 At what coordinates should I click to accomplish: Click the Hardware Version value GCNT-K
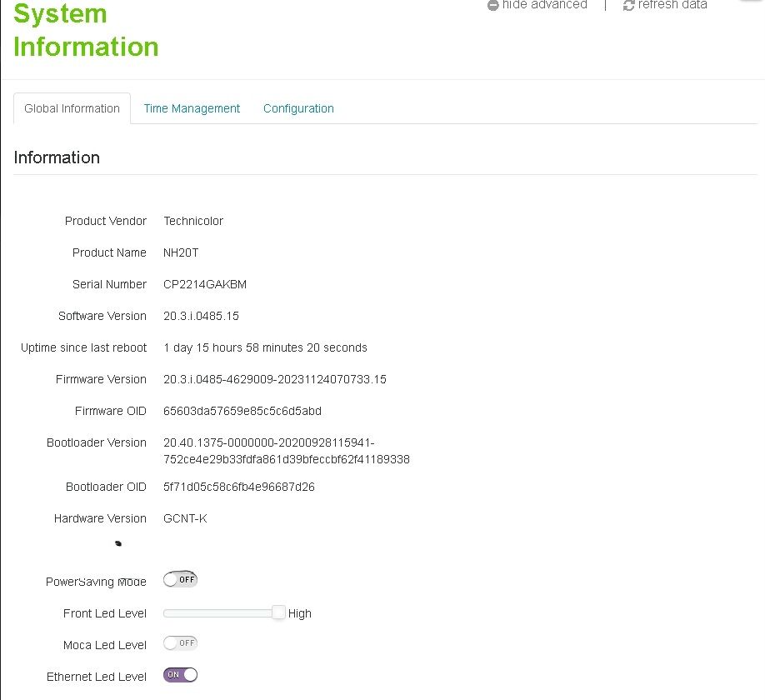(185, 518)
